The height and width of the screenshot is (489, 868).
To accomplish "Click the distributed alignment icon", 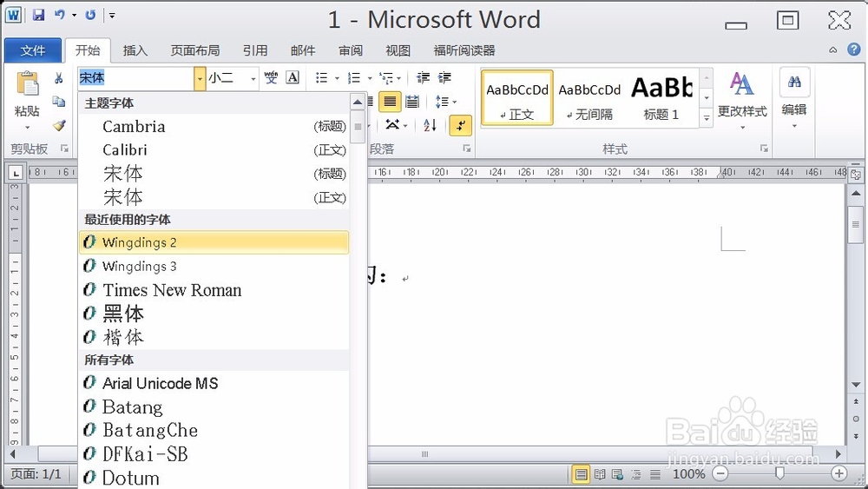I will click(x=411, y=102).
